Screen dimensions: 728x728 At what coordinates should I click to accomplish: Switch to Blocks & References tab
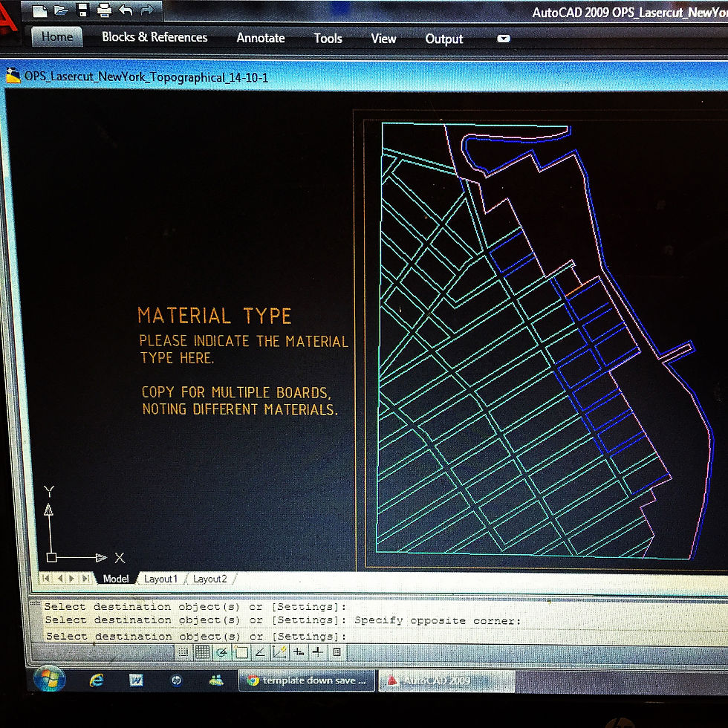155,37
